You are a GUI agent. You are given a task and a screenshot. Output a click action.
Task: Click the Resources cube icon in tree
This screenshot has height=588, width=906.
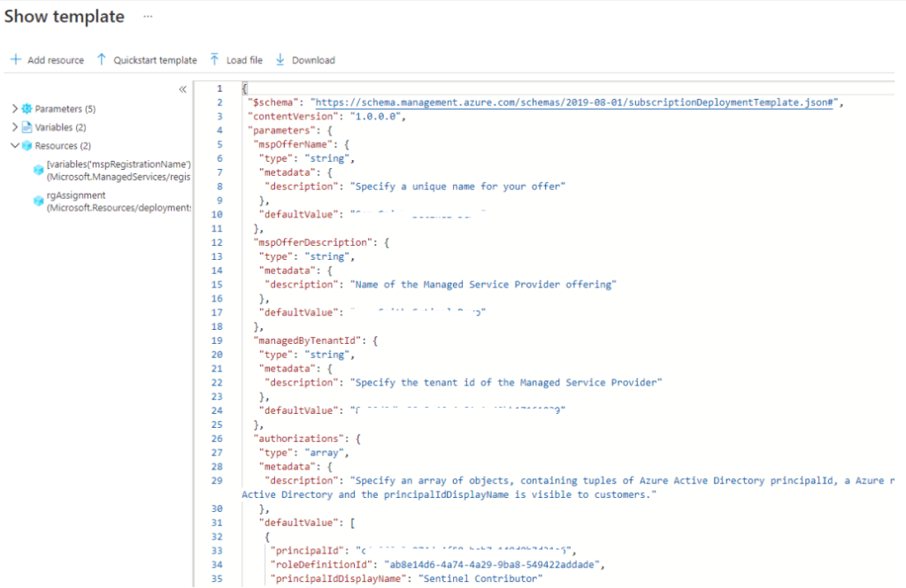[x=27, y=146]
